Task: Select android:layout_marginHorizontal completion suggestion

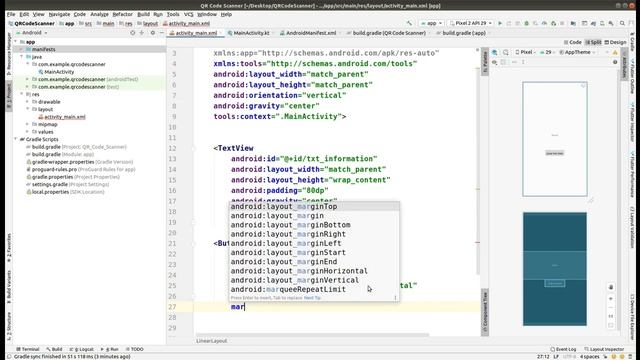Action: point(314,271)
